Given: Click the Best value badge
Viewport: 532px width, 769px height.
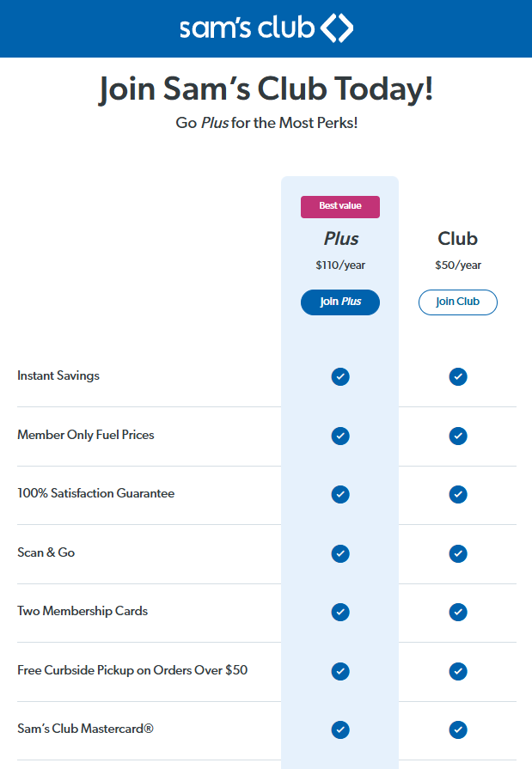Looking at the screenshot, I should [340, 206].
